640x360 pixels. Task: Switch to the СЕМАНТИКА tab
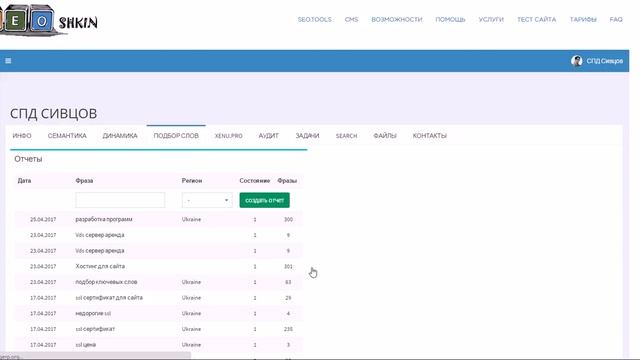click(67, 136)
